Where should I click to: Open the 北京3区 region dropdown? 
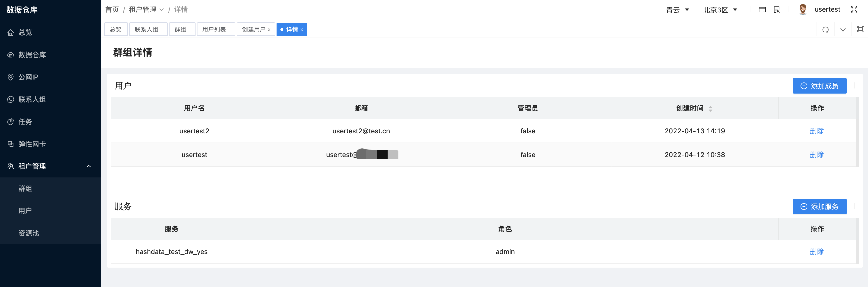pos(721,10)
